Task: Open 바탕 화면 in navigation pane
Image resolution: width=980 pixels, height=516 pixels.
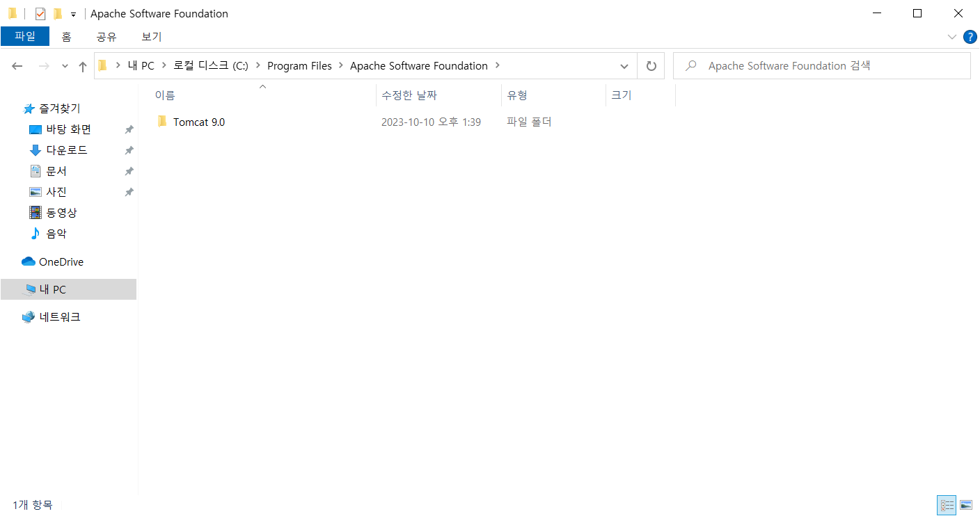Action: [68, 129]
